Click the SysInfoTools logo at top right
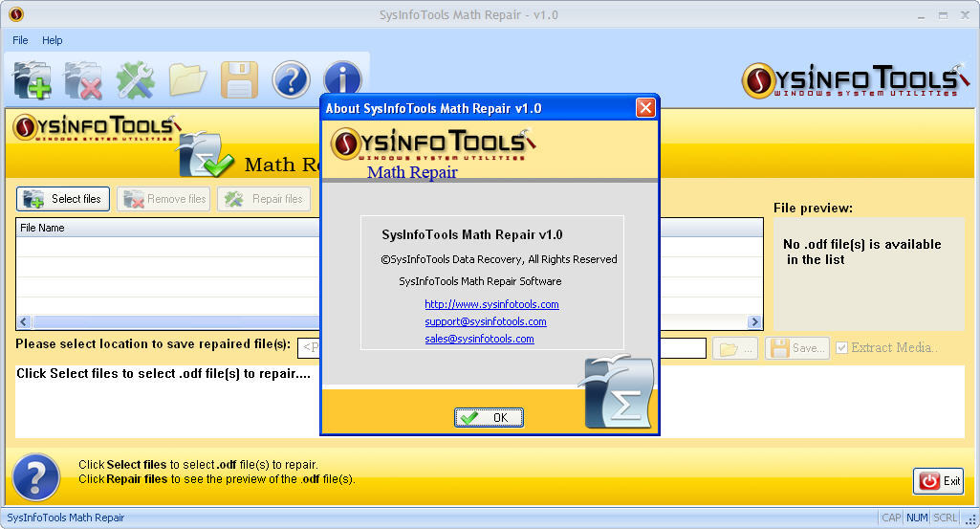980x529 pixels. pos(855,80)
